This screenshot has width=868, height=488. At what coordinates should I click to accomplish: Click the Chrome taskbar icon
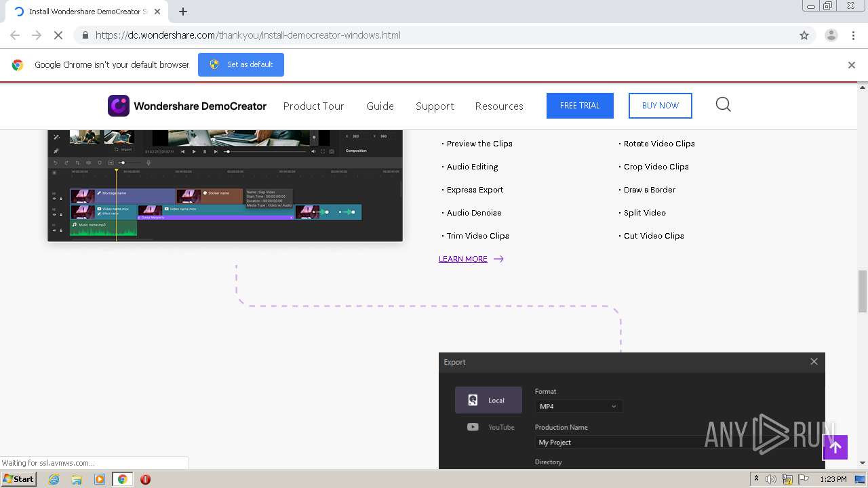coord(123,479)
